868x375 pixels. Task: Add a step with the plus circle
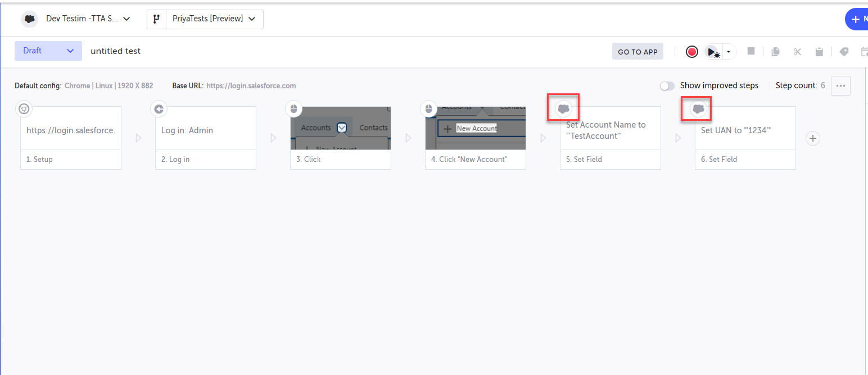tap(813, 138)
